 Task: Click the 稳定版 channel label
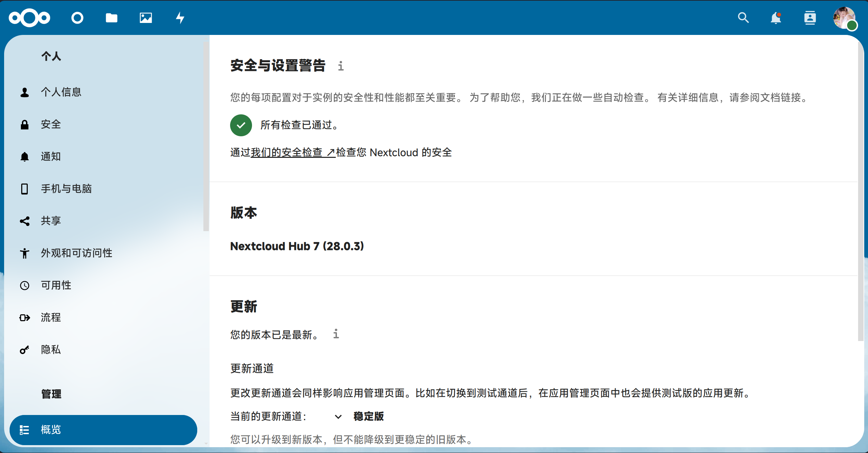pyautogui.click(x=368, y=416)
